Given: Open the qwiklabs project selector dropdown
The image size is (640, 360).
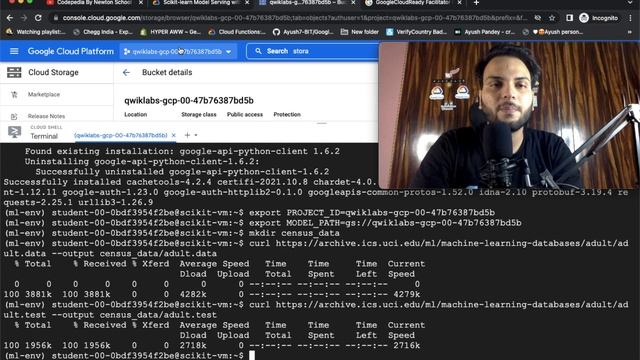Looking at the screenshot, I should (x=178, y=51).
